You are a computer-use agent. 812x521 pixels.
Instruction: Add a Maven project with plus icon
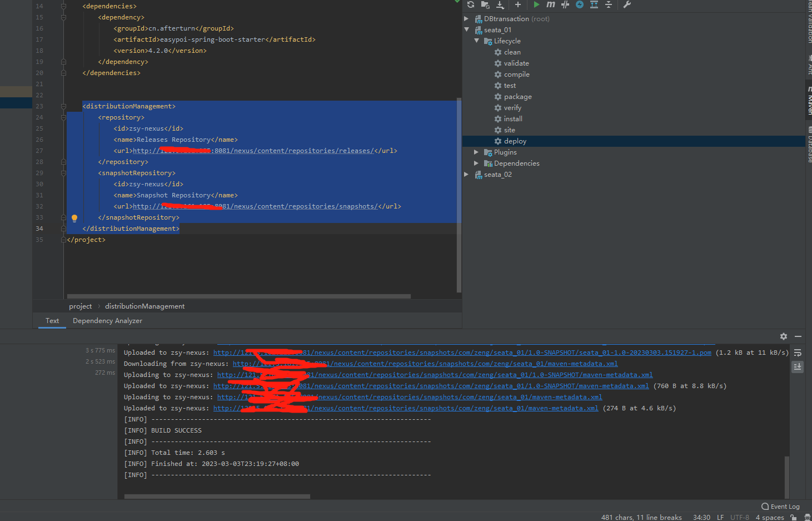coord(517,5)
